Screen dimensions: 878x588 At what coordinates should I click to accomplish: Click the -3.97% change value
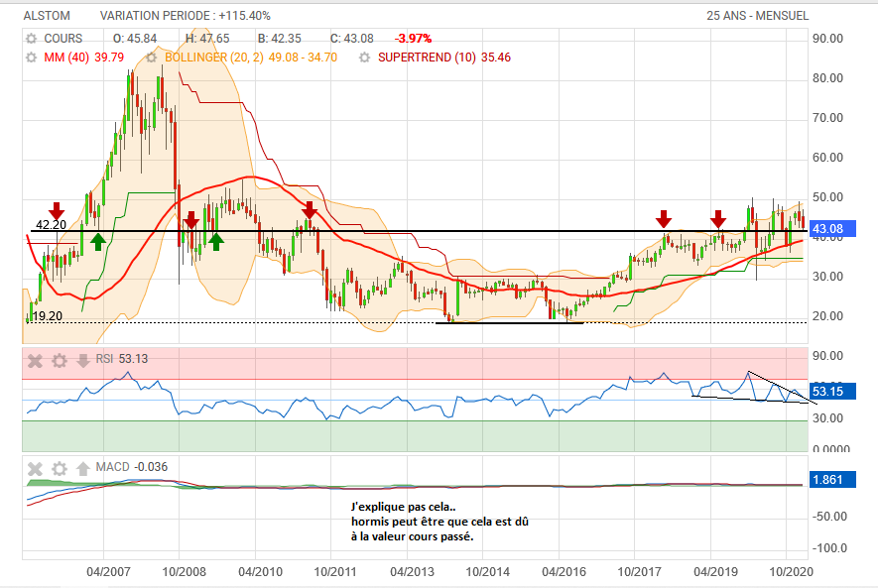(414, 39)
